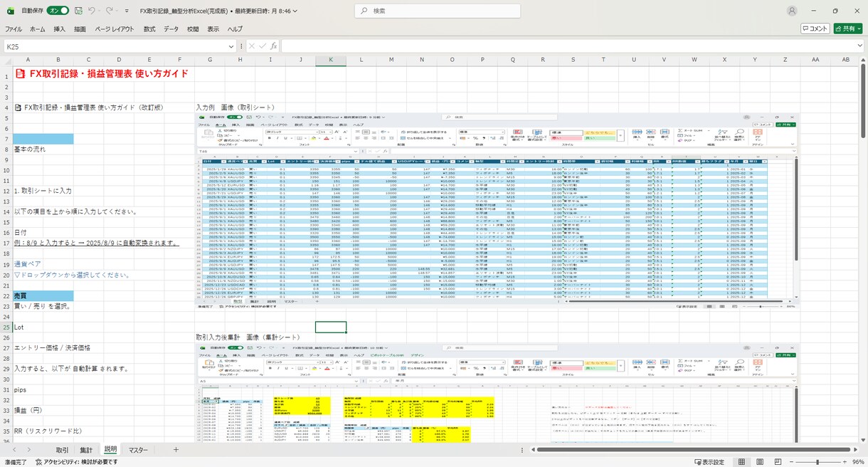
Task: Click cell text '1. 取引シートに入力'
Action: pos(43,191)
